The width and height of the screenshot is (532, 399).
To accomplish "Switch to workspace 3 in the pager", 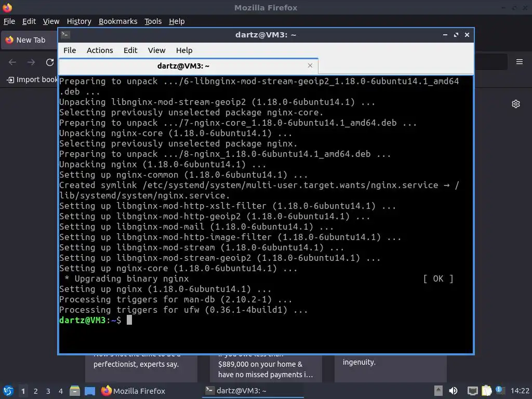I will coord(48,391).
